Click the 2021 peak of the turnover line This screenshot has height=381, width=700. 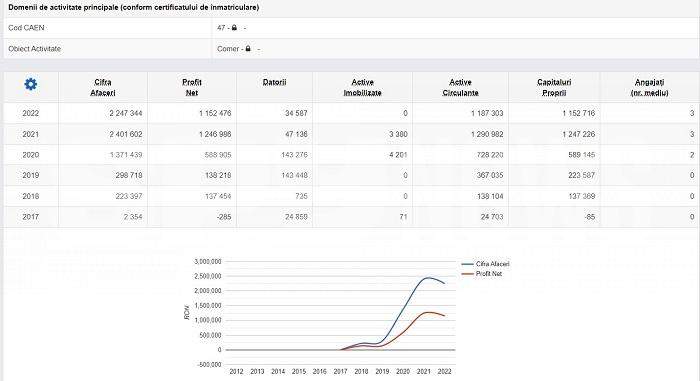pyautogui.click(x=426, y=278)
